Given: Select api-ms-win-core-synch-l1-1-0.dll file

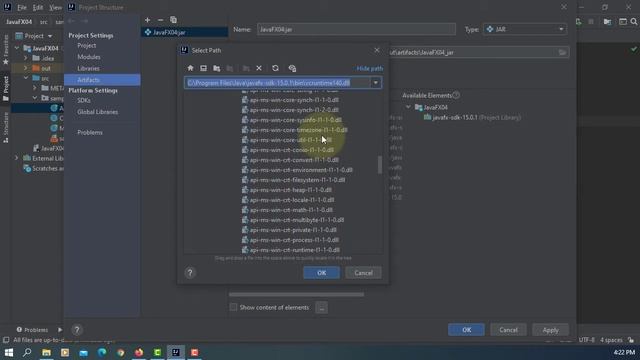Looking at the screenshot, I should tap(294, 100).
